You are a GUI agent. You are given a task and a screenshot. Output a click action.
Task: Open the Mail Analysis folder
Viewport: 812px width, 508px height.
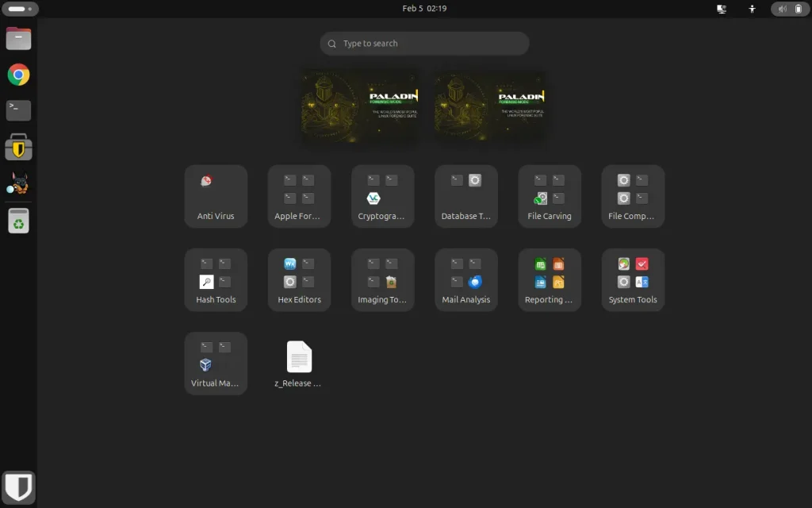(x=465, y=279)
